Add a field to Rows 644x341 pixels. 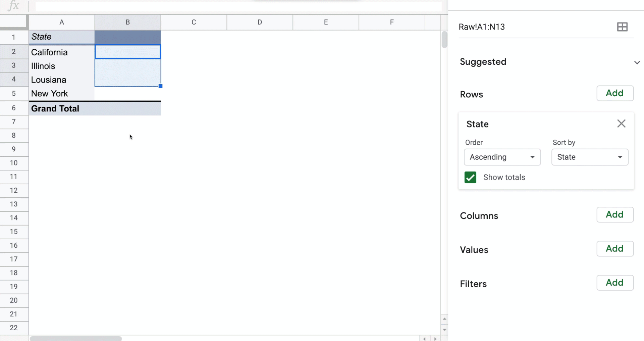(x=615, y=93)
